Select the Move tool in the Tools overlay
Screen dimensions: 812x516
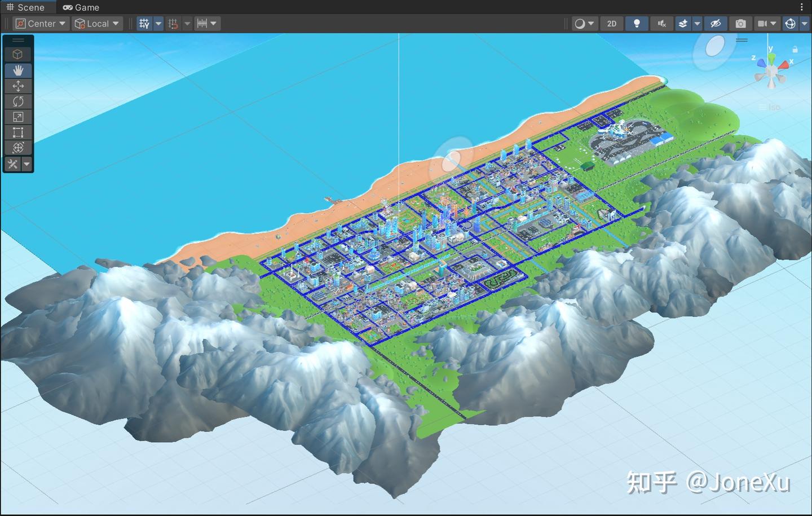click(x=18, y=86)
